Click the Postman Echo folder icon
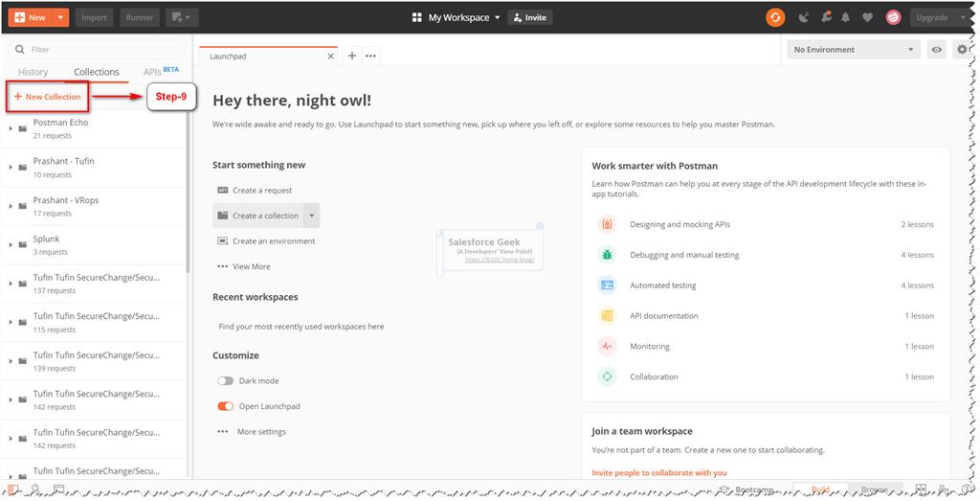Screen dimensions: 980x501 23,129
